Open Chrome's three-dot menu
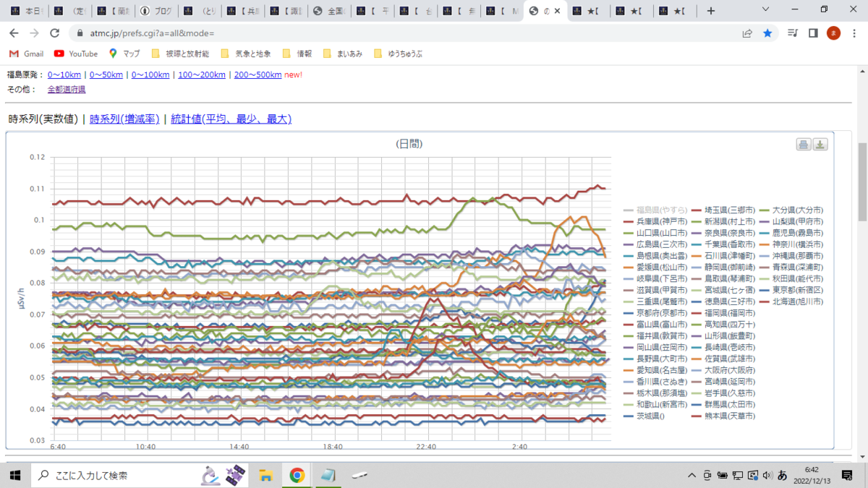 coord(854,33)
